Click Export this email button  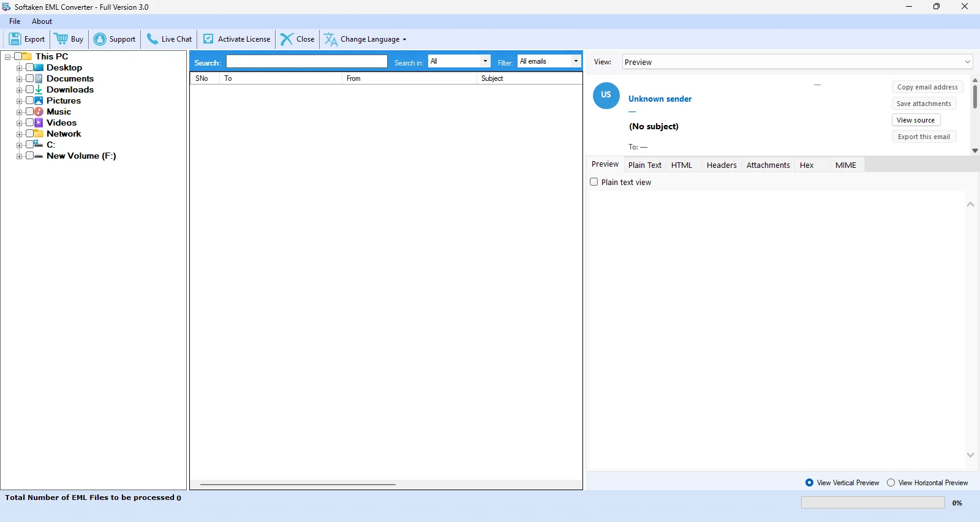tap(924, 137)
